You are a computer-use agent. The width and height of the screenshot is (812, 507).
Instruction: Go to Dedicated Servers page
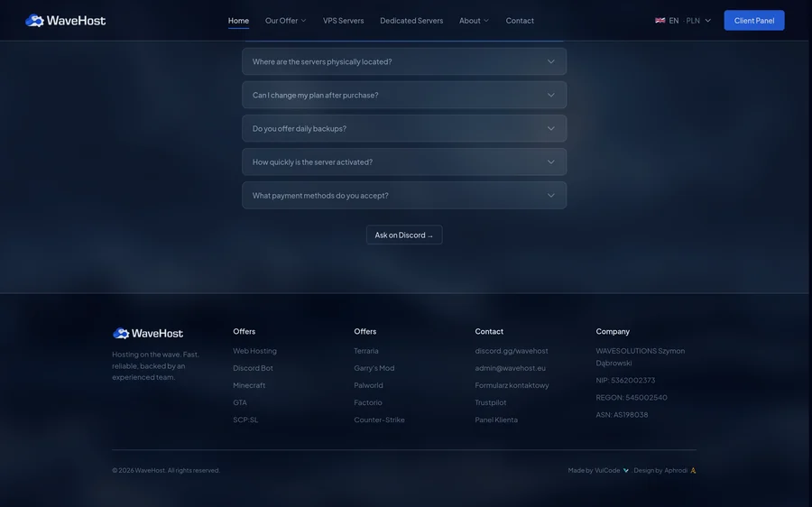coord(411,21)
